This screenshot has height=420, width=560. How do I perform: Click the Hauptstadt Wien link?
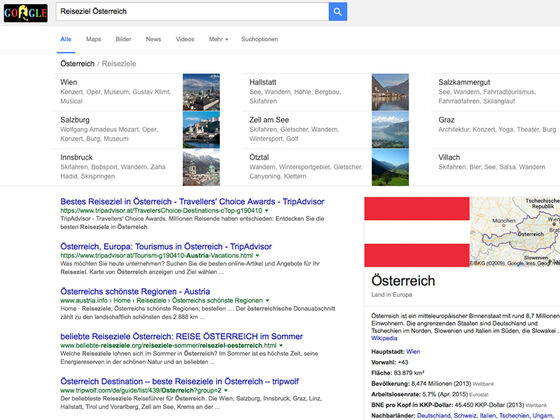[413, 352]
